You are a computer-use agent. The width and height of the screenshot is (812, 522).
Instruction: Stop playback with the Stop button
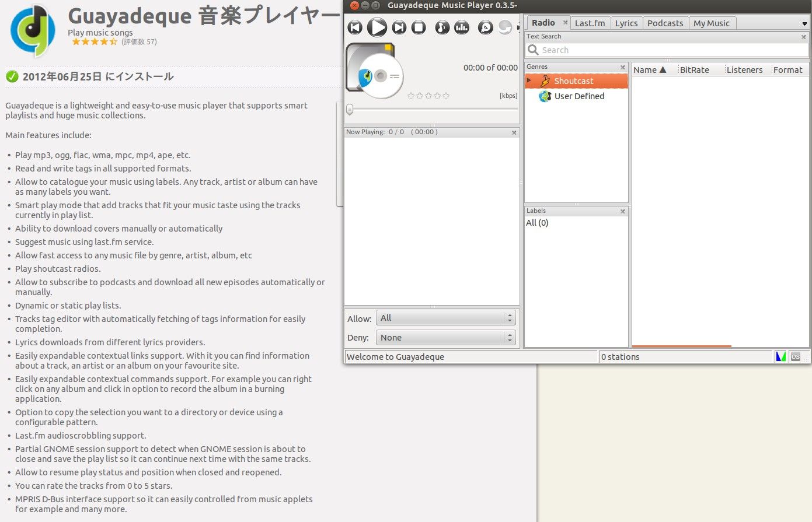click(x=419, y=27)
